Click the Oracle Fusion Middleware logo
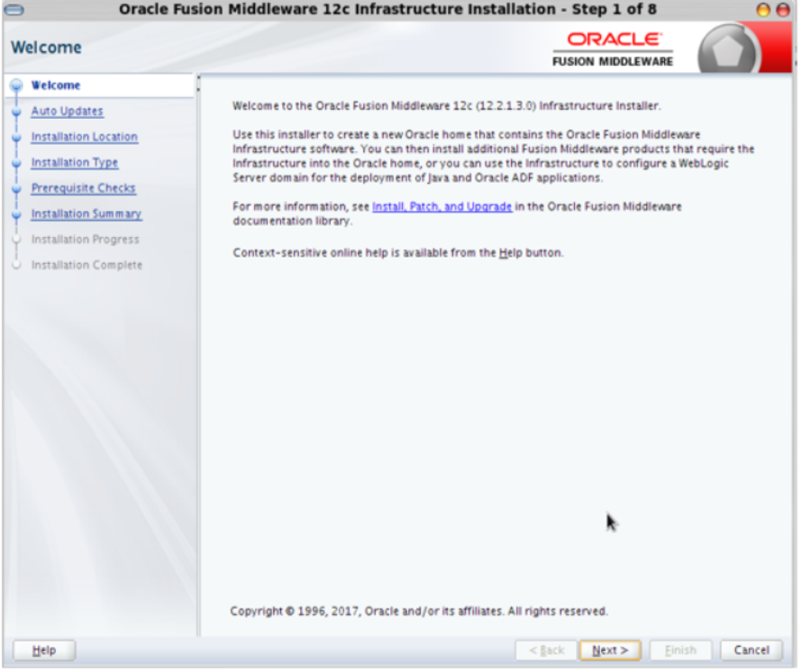 click(x=613, y=50)
